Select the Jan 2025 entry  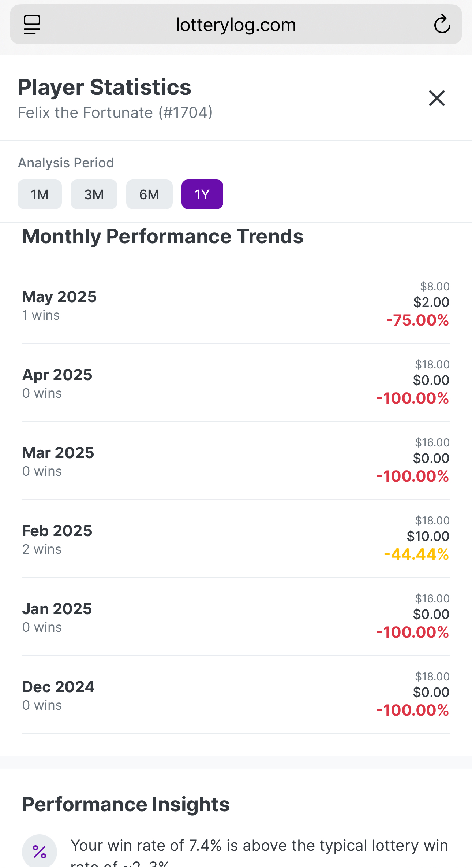tap(236, 617)
